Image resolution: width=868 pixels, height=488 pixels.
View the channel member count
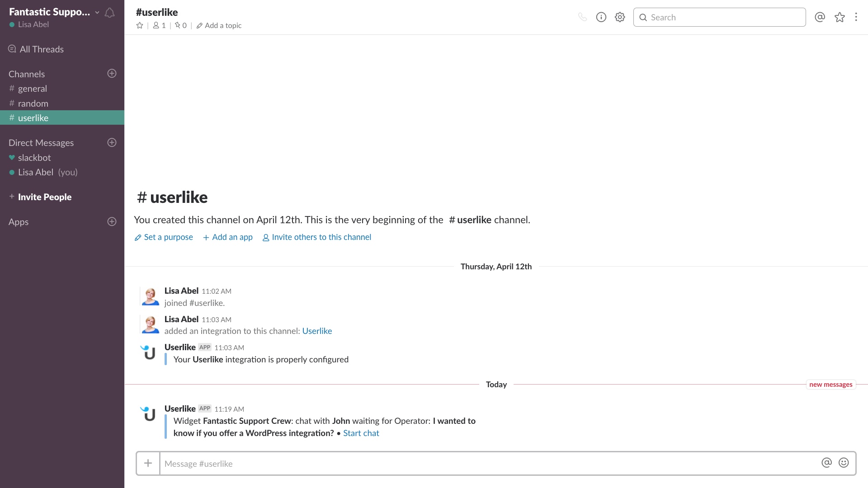click(x=159, y=26)
